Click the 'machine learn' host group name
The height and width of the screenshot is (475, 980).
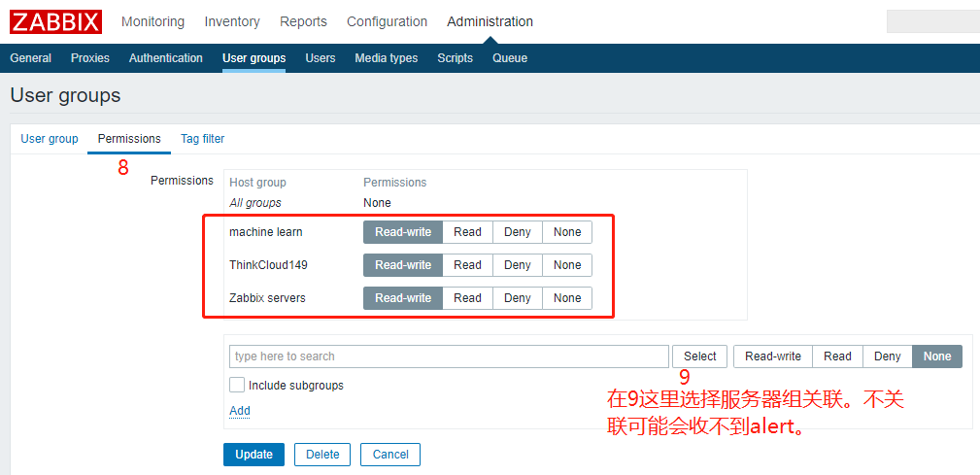[x=265, y=232]
